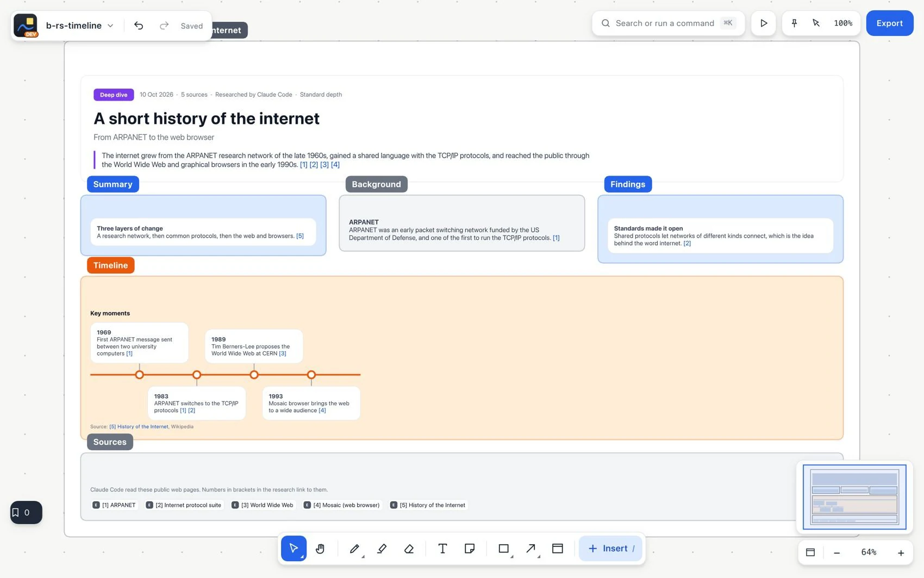Select the pen drawing tool
The height and width of the screenshot is (578, 924).
click(x=354, y=548)
